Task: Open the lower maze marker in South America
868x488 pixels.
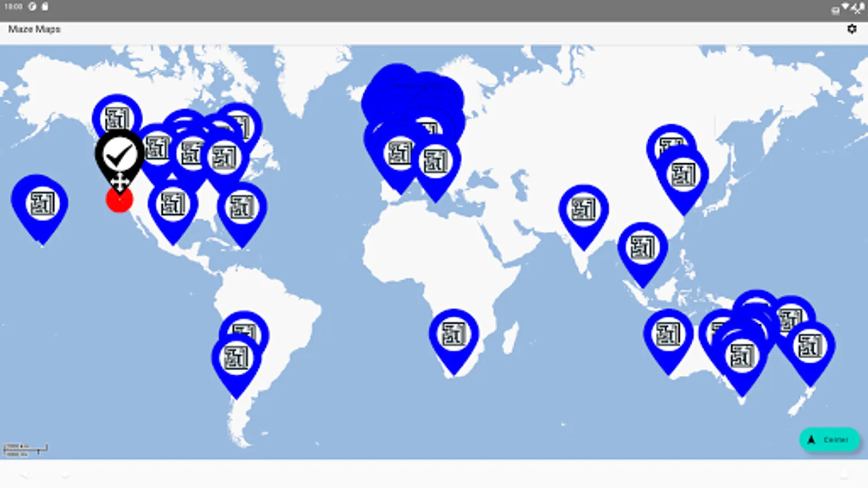Action: click(x=237, y=358)
